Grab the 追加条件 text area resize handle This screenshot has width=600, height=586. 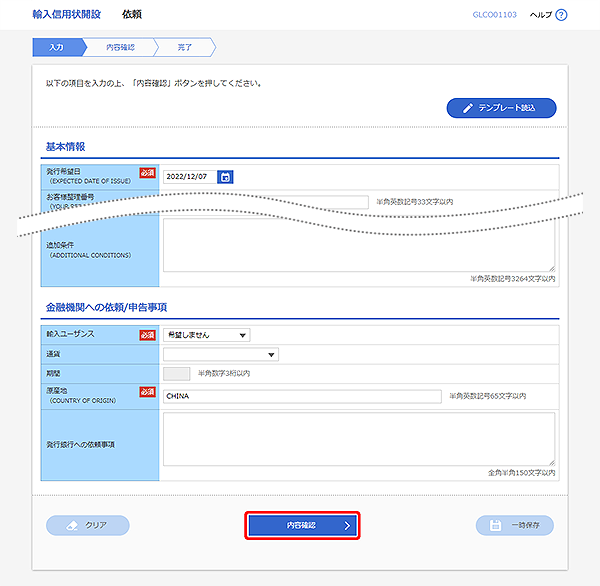tap(551, 268)
